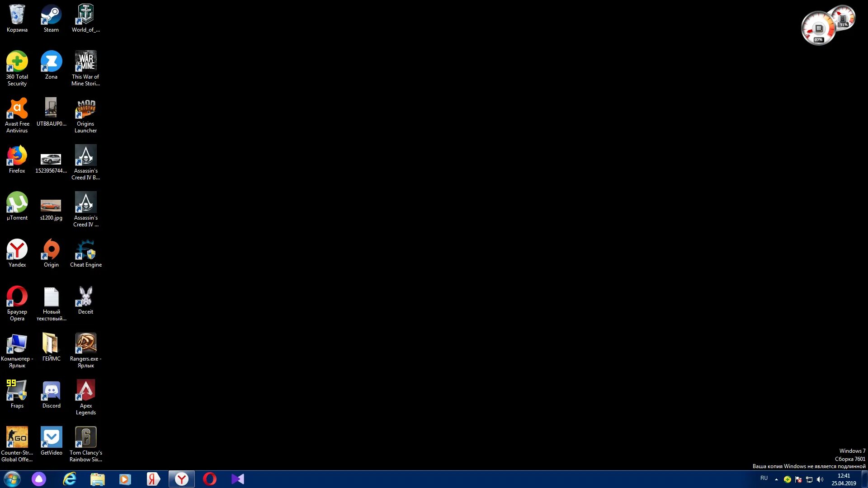Click the Windows Explorer taskbar button

97,479
